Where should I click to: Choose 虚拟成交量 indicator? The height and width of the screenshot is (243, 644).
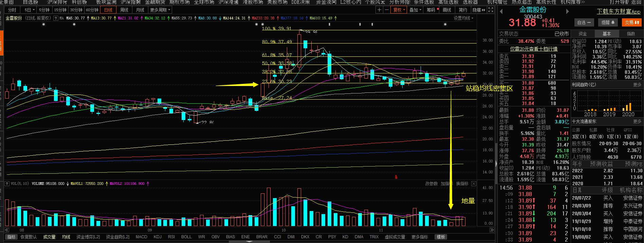(x=395, y=237)
